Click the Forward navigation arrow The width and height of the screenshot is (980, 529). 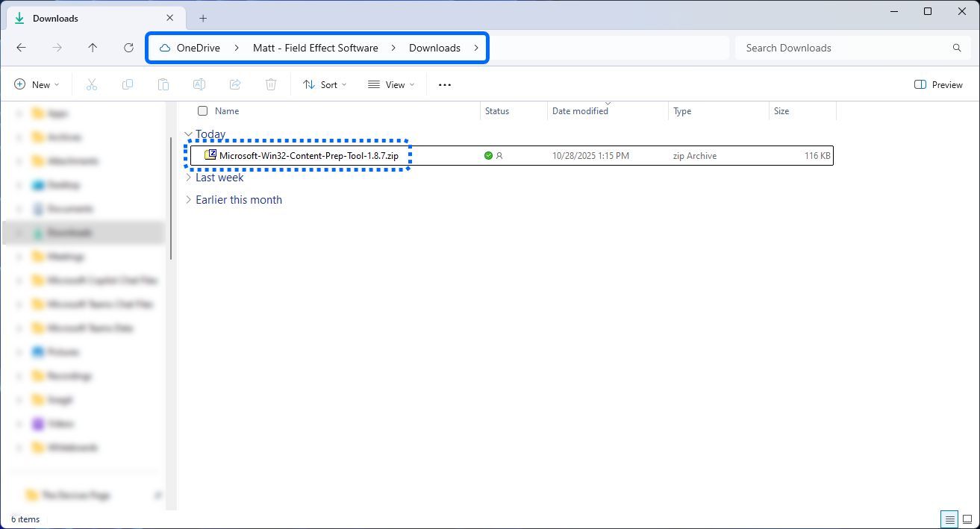(x=57, y=48)
